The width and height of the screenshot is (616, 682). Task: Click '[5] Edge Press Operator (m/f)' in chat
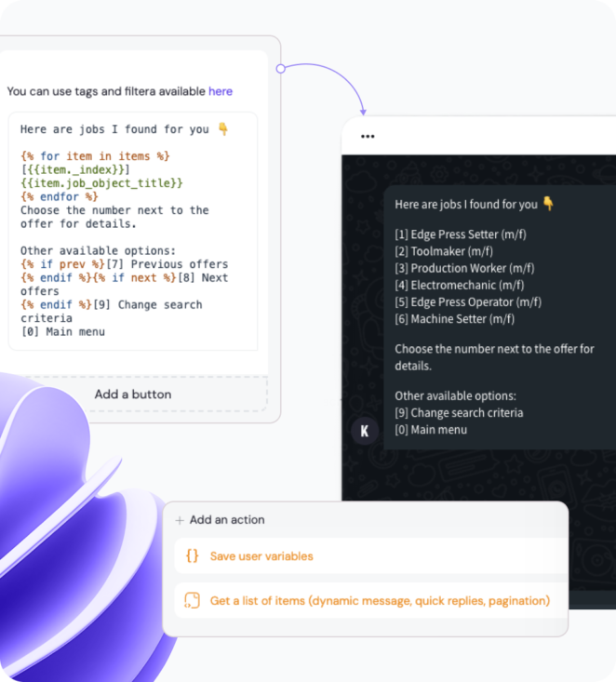(468, 302)
